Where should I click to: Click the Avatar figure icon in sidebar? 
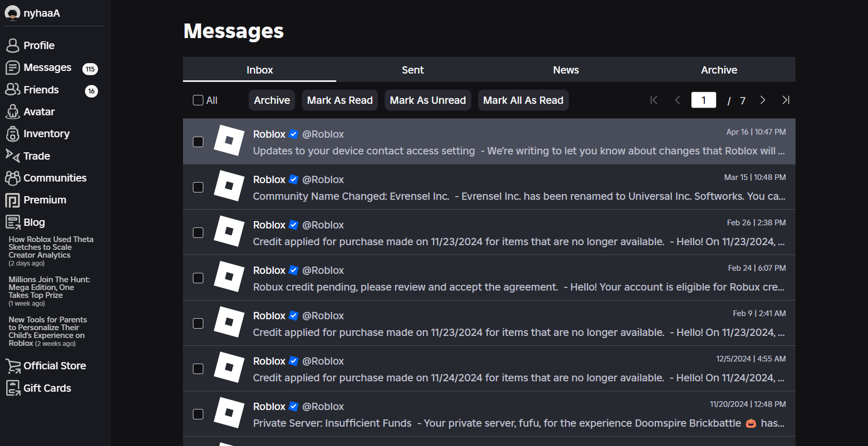coord(13,112)
